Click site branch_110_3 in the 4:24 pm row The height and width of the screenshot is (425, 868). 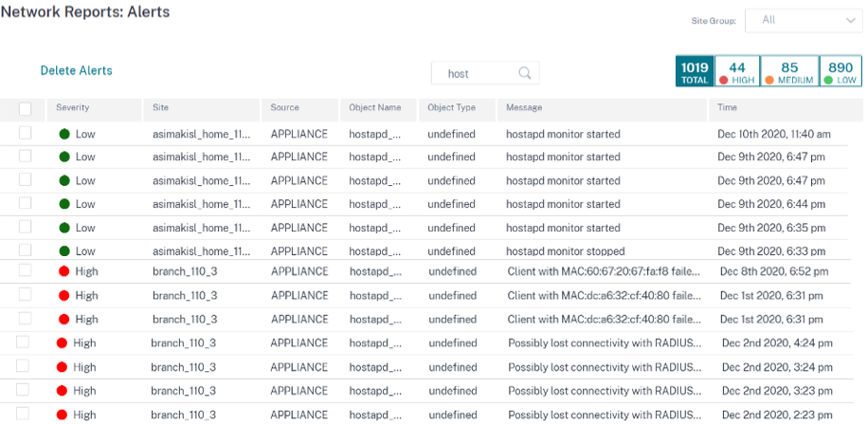tap(183, 343)
